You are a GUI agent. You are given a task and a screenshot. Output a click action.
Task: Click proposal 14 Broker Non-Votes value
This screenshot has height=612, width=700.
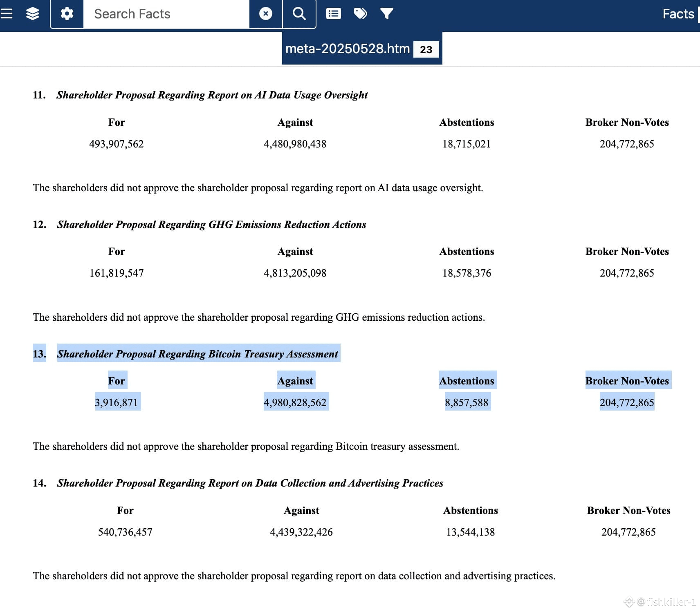[628, 532]
